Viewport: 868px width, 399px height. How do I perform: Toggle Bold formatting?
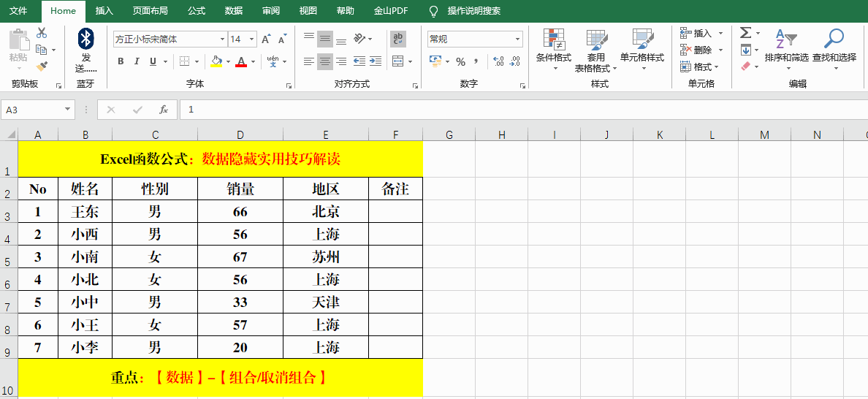tap(121, 61)
